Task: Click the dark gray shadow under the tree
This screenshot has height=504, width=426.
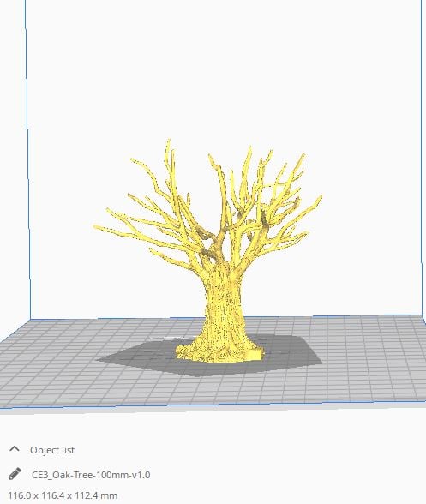Action: tap(290, 353)
